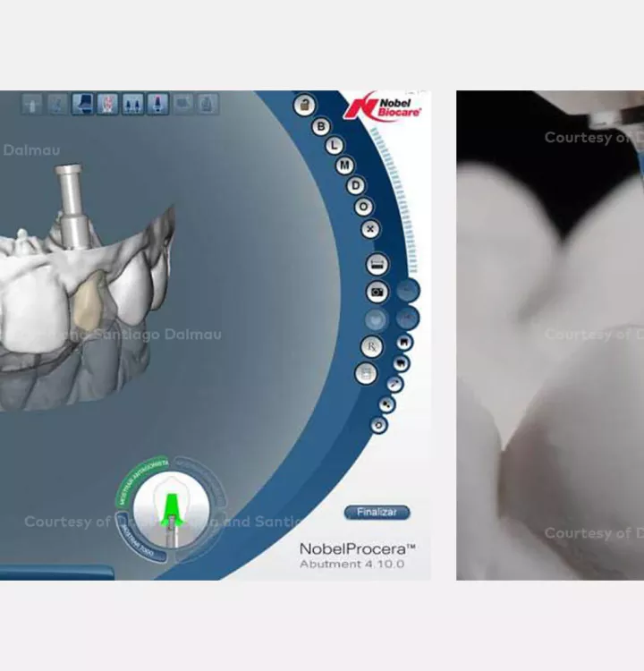
Task: Click the dimmed heart-shaped round icon
Action: pyautogui.click(x=377, y=320)
